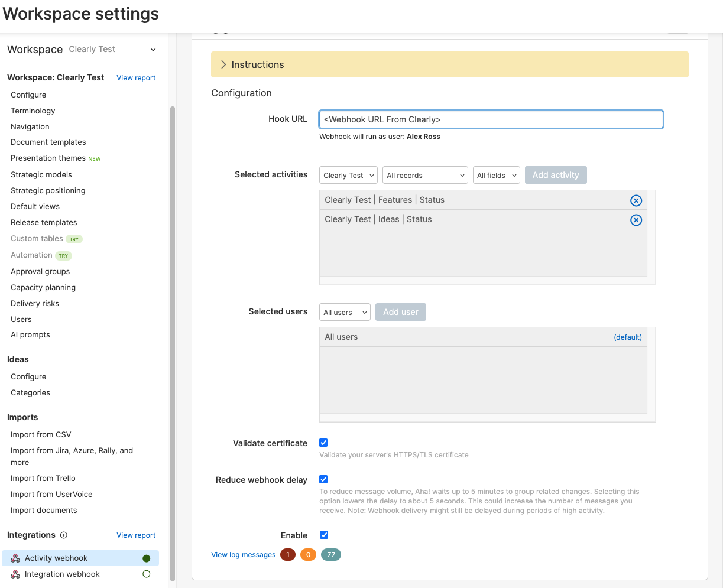The width and height of the screenshot is (723, 588).
Task: Click the 'Clearly Test | Ideas | Status' row
Action: coord(483,219)
